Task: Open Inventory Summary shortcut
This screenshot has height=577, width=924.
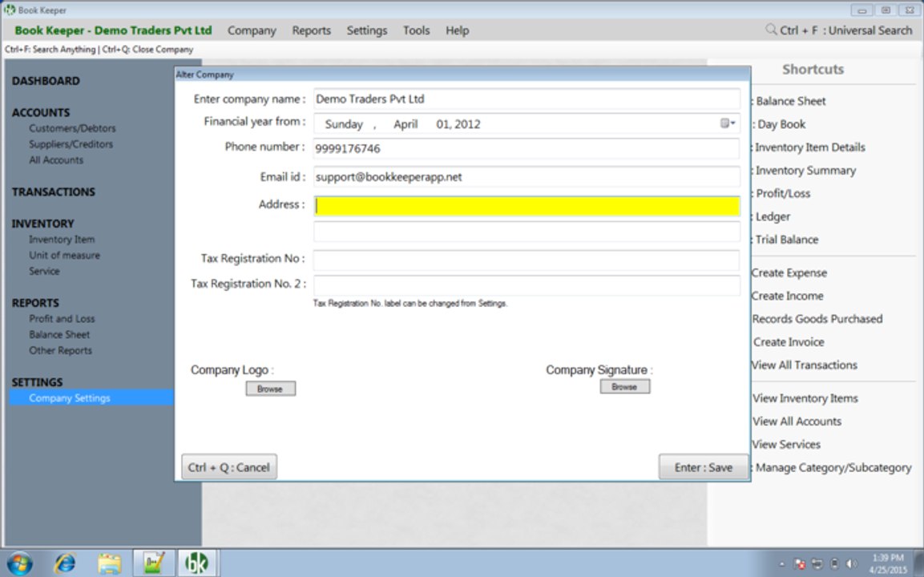Action: [x=805, y=171]
